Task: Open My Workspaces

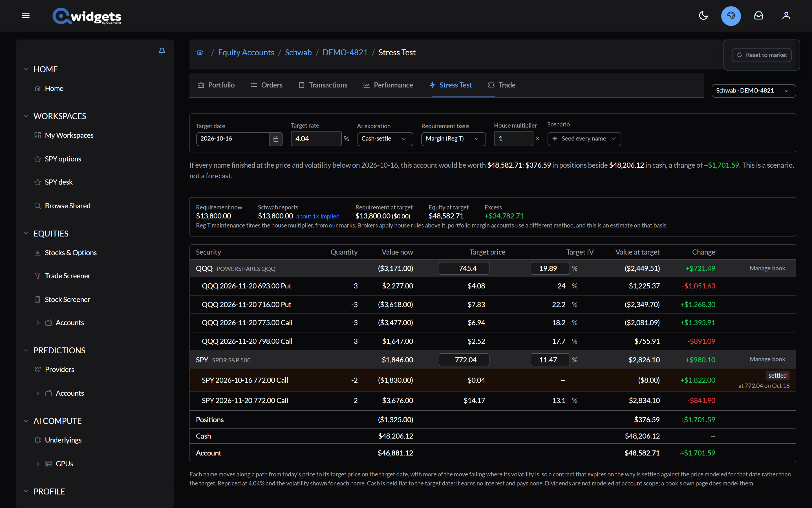Action: tap(69, 135)
